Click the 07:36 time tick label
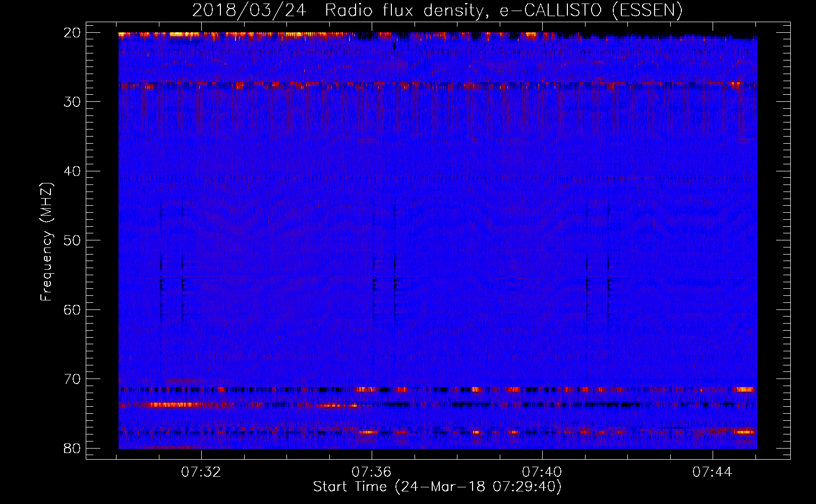Viewport: 816px width, 504px height. (372, 472)
